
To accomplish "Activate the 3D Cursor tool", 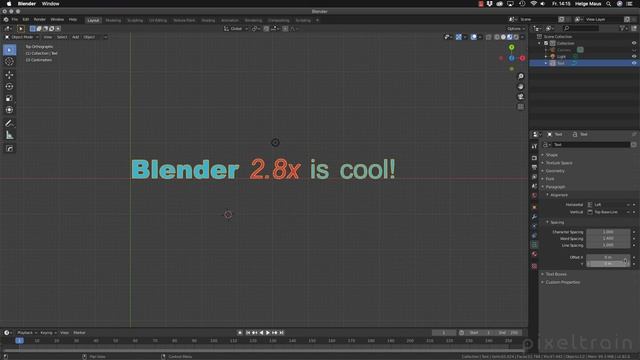I will point(9,61).
